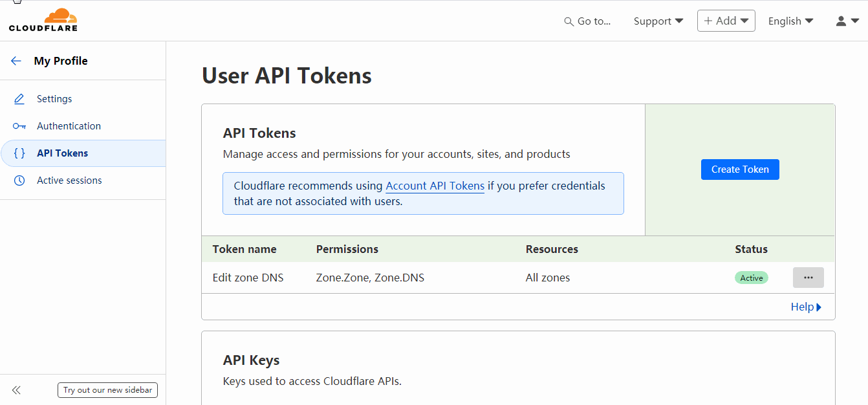Click the Create Token button

click(x=740, y=170)
